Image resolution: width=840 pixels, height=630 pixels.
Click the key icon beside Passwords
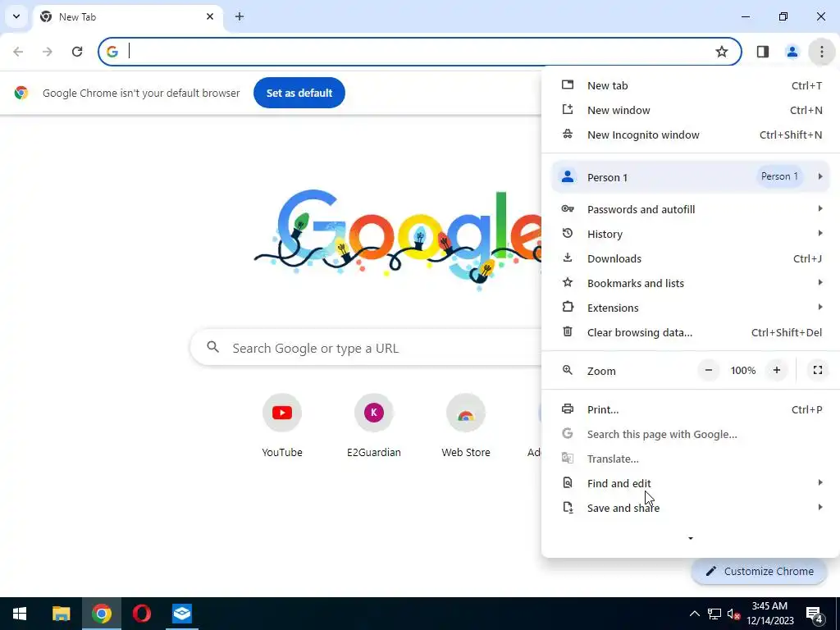pyautogui.click(x=568, y=209)
